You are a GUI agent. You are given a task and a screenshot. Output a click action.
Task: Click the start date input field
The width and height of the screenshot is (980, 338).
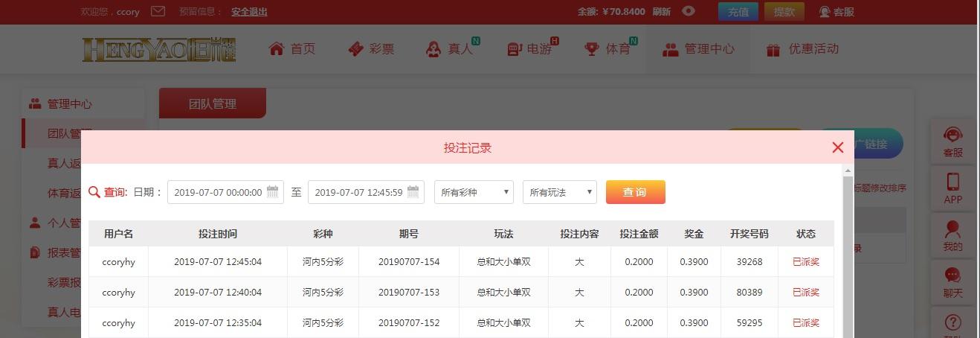click(225, 192)
